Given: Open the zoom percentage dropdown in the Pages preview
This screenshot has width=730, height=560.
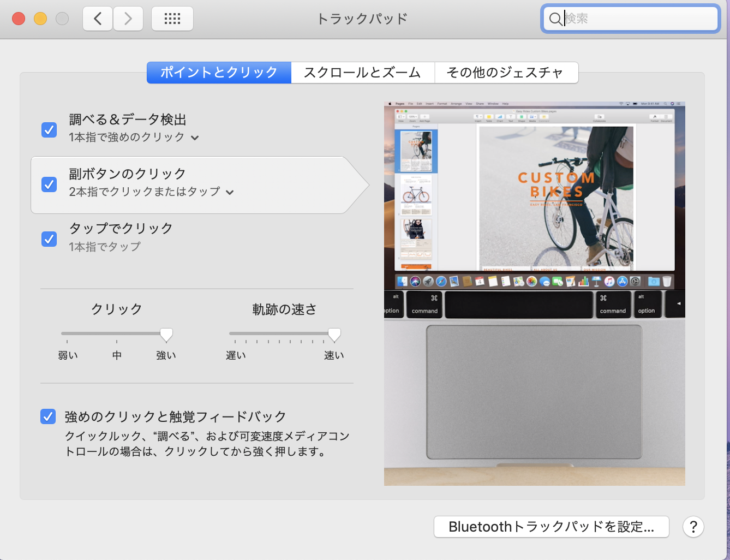Looking at the screenshot, I should point(414,116).
